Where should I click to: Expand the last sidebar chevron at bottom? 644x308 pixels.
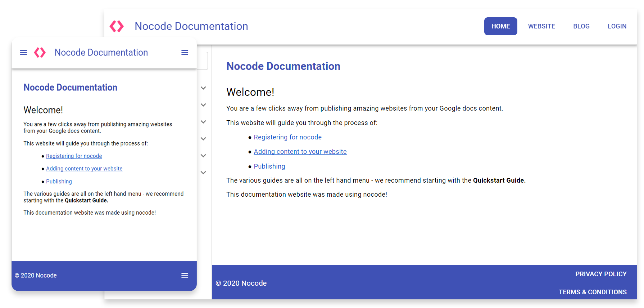(x=203, y=173)
